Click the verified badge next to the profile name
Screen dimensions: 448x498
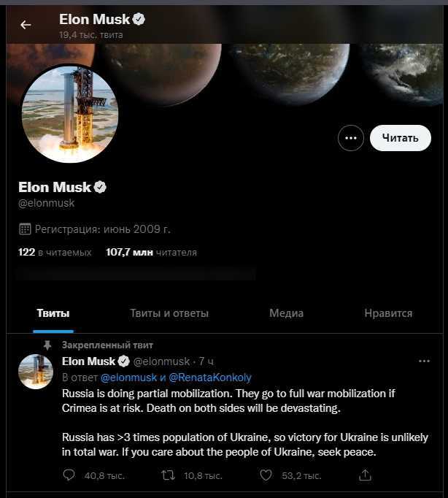click(100, 187)
